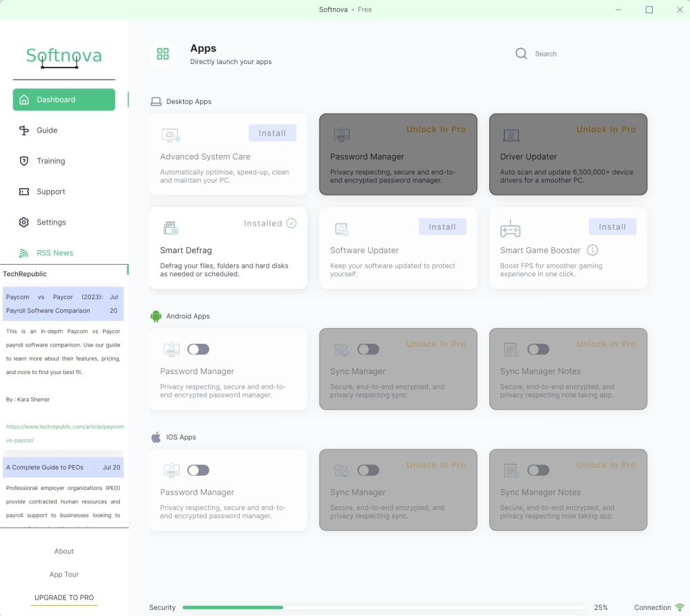
Task: Click the By : Kara Sherrer author line
Action: click(28, 400)
